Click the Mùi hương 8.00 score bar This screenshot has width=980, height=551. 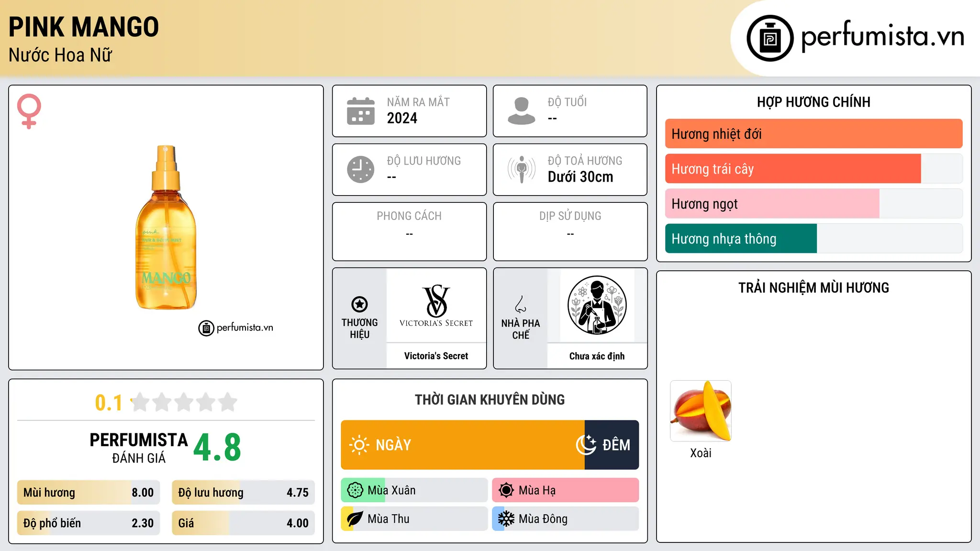(x=89, y=493)
